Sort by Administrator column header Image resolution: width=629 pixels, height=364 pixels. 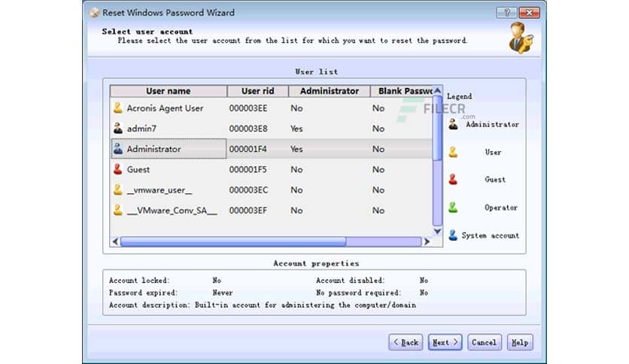point(330,91)
